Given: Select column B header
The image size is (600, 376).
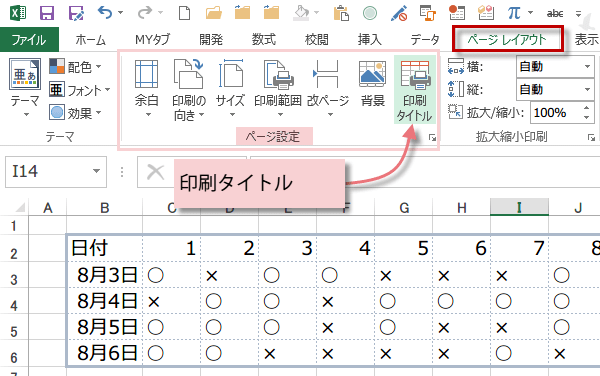Looking at the screenshot, I should (x=104, y=208).
